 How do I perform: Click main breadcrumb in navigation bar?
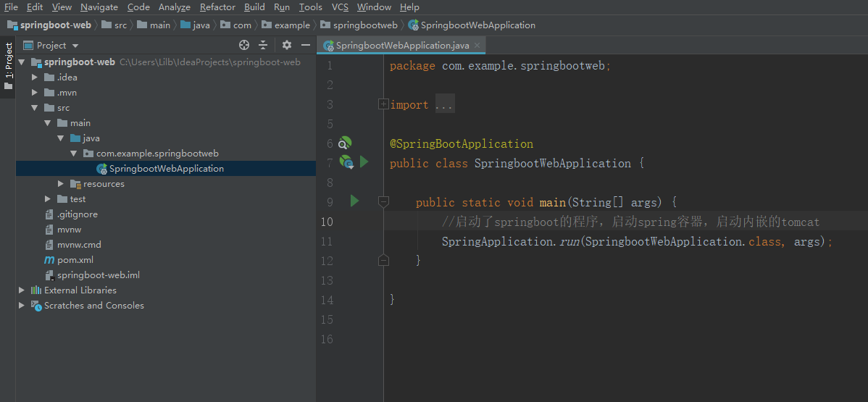point(154,25)
